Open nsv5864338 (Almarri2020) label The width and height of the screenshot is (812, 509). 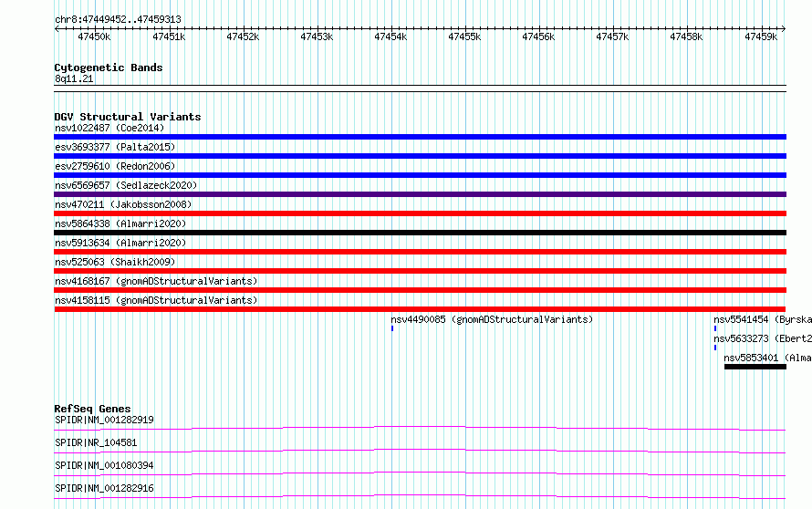coord(120,223)
